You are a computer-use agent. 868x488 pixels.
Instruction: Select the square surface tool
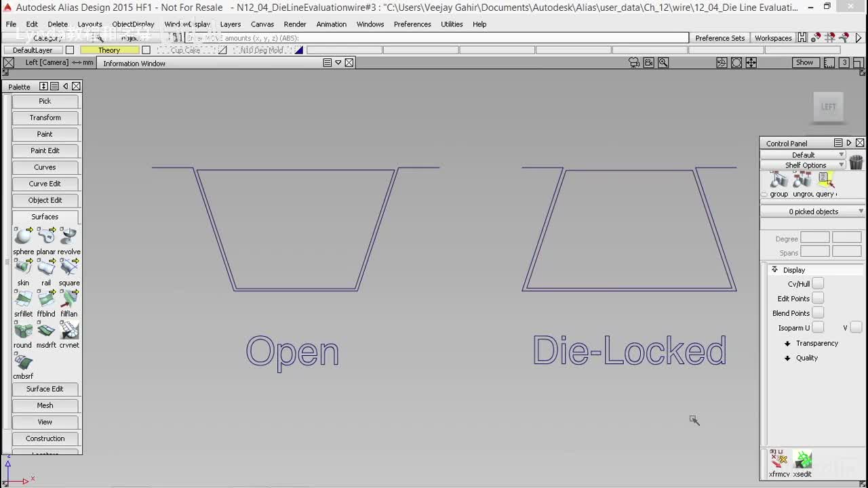click(x=69, y=267)
